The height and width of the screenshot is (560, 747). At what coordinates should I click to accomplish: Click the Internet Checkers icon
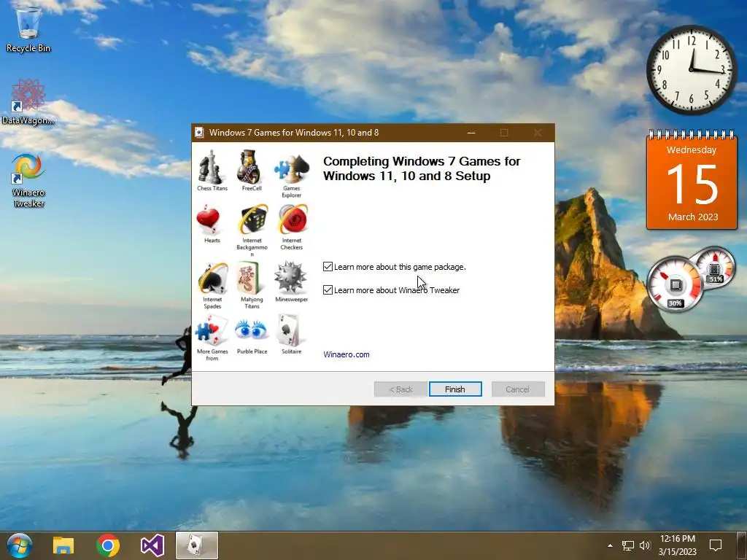292,219
